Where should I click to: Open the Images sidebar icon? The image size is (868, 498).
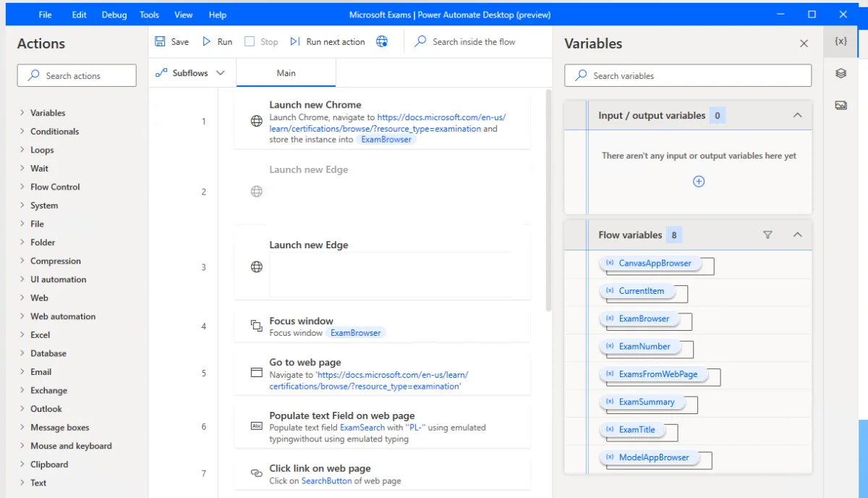[841, 105]
